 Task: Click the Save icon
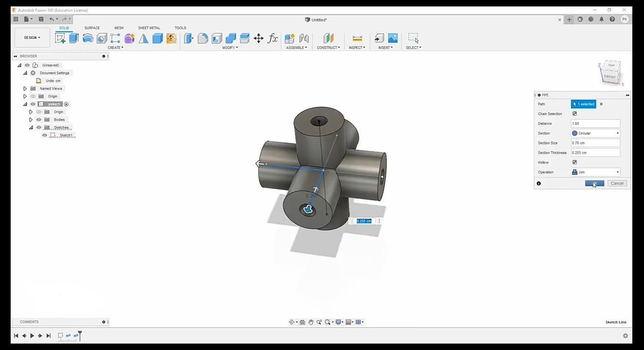click(41, 19)
